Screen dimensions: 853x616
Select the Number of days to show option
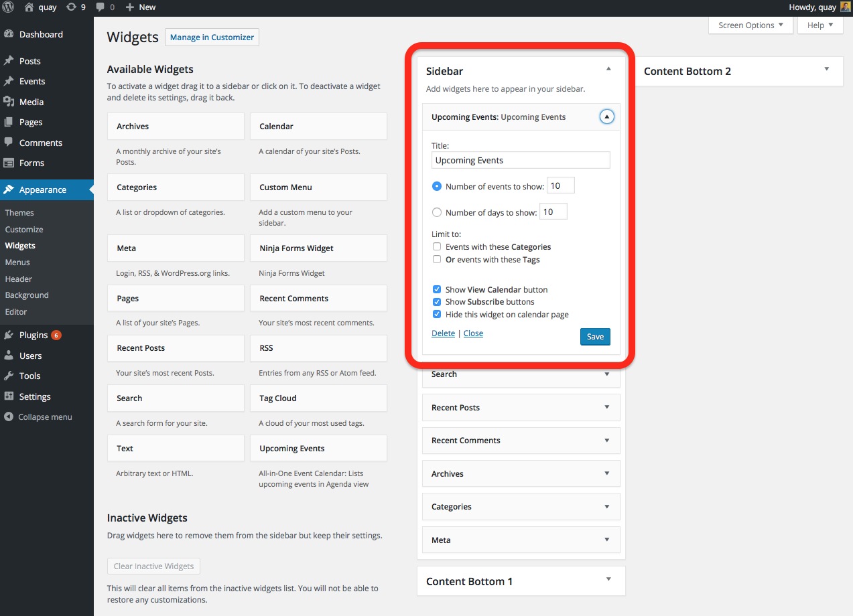click(x=437, y=212)
